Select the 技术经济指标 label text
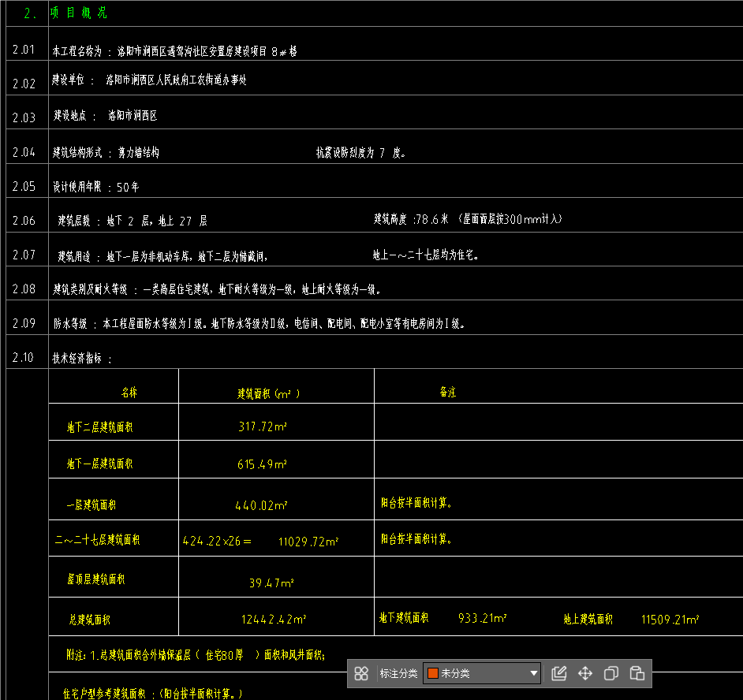 point(81,358)
